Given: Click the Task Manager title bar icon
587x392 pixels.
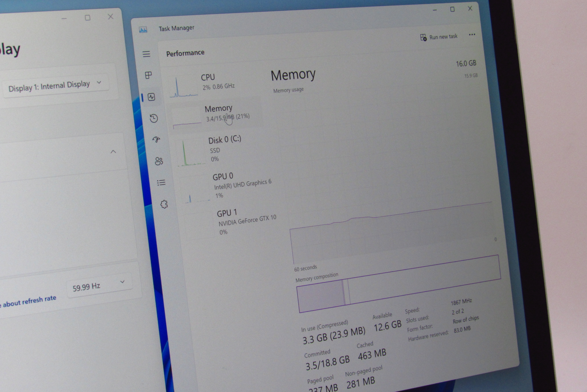Looking at the screenshot, I should (143, 30).
